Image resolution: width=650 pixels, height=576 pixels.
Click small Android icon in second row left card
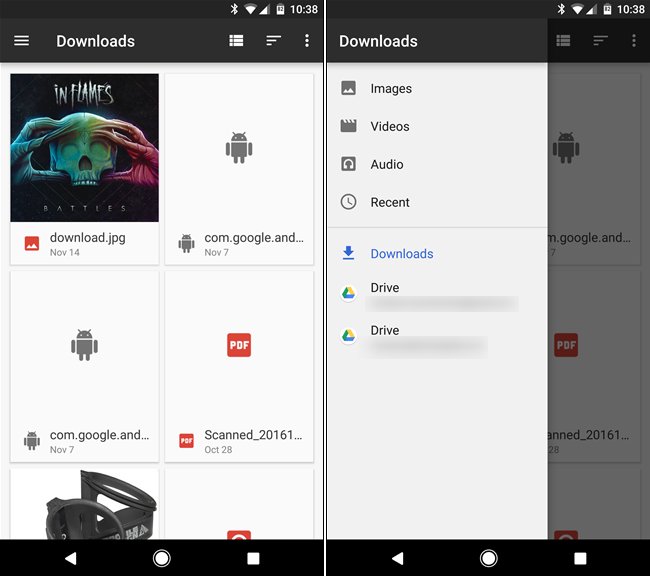32,441
